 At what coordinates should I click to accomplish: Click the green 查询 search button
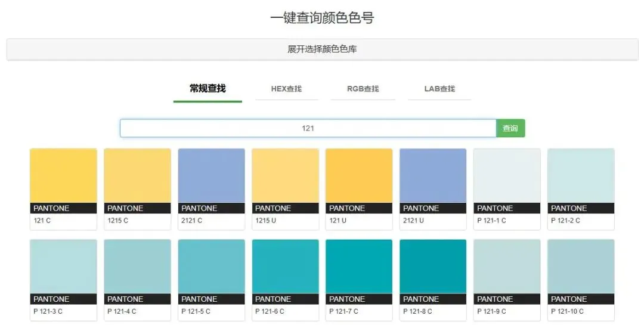[x=510, y=128]
